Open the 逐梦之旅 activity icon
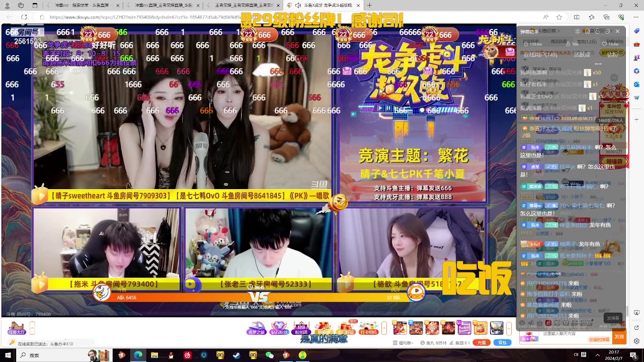This screenshot has width=644, height=362. click(257, 328)
